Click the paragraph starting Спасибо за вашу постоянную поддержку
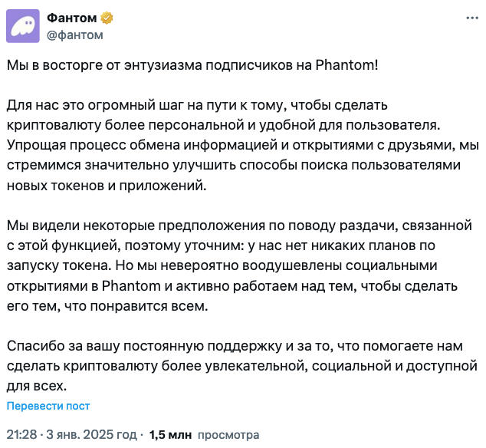Screen dimensions: 486x448 [242, 366]
